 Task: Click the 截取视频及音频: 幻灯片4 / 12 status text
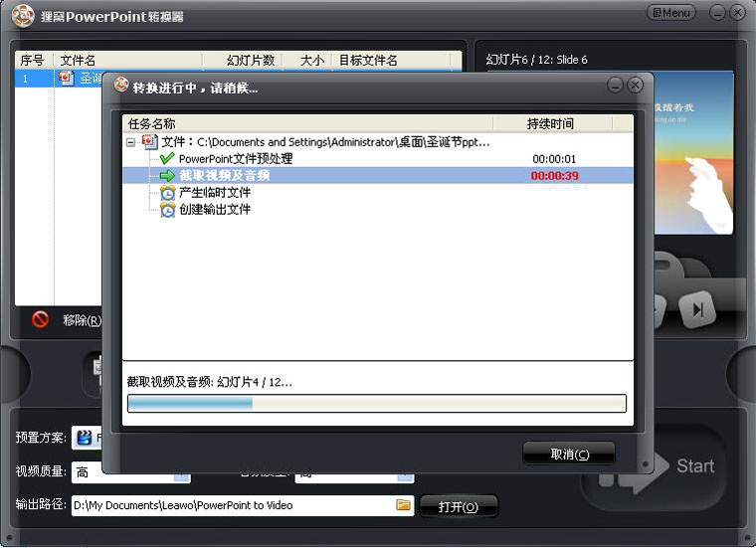tap(210, 382)
